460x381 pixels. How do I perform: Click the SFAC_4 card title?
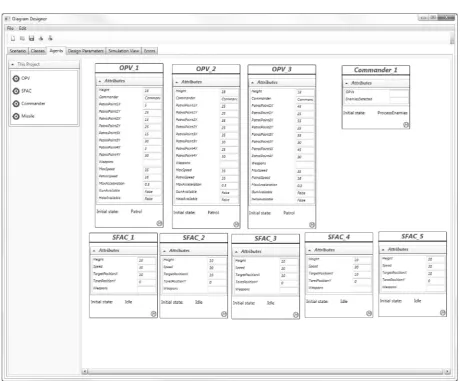(x=339, y=237)
